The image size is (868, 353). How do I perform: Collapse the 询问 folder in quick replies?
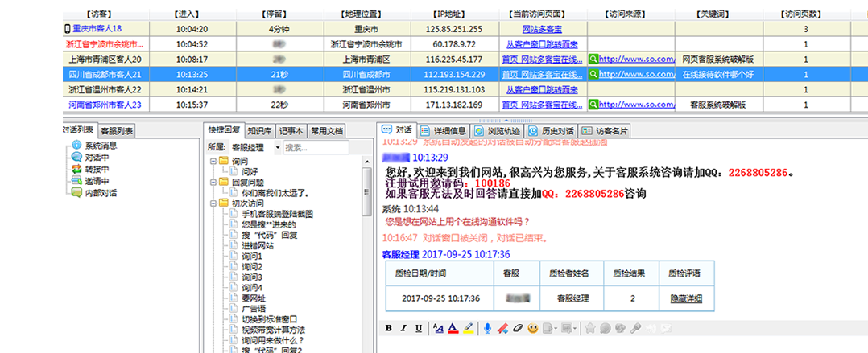pos(212,161)
